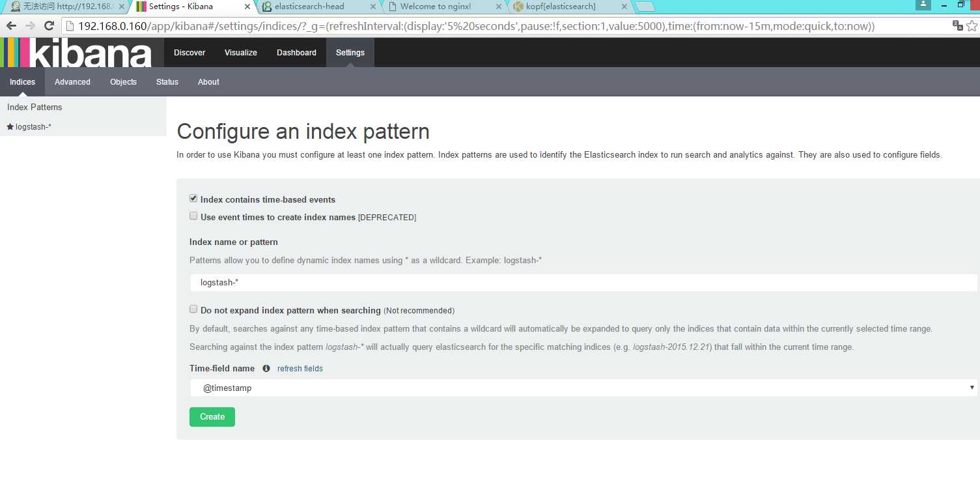Click the info icon next to Time-field name
Viewport: 980px width, 488px height.
(266, 368)
